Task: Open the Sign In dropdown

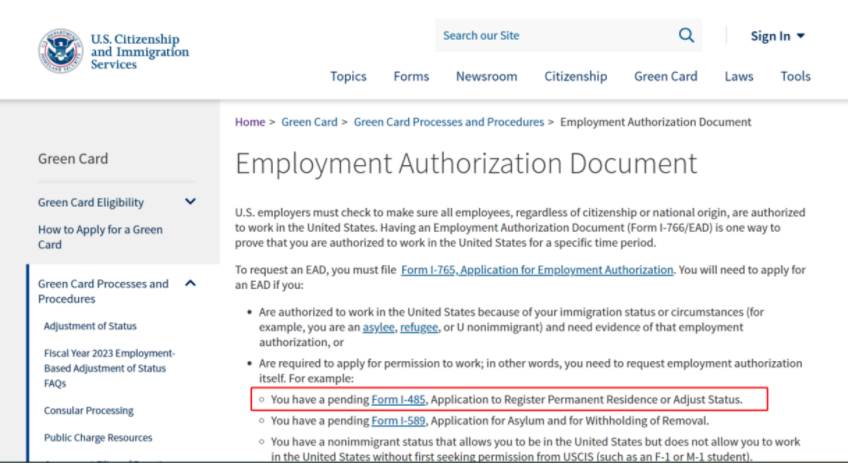Action: (777, 36)
